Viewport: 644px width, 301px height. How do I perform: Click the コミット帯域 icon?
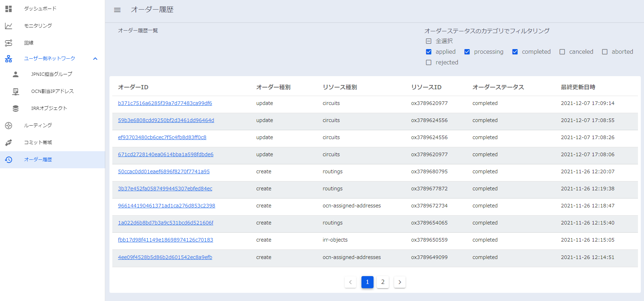tap(9, 143)
